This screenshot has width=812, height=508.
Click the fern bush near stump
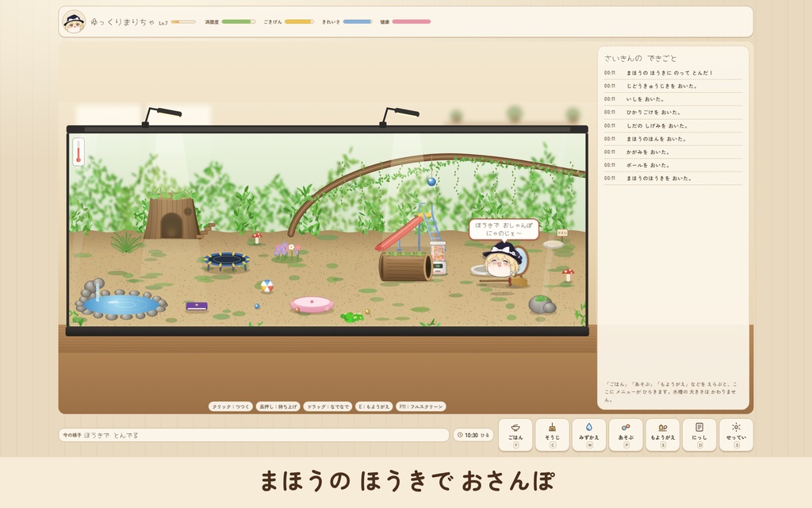[126, 242]
